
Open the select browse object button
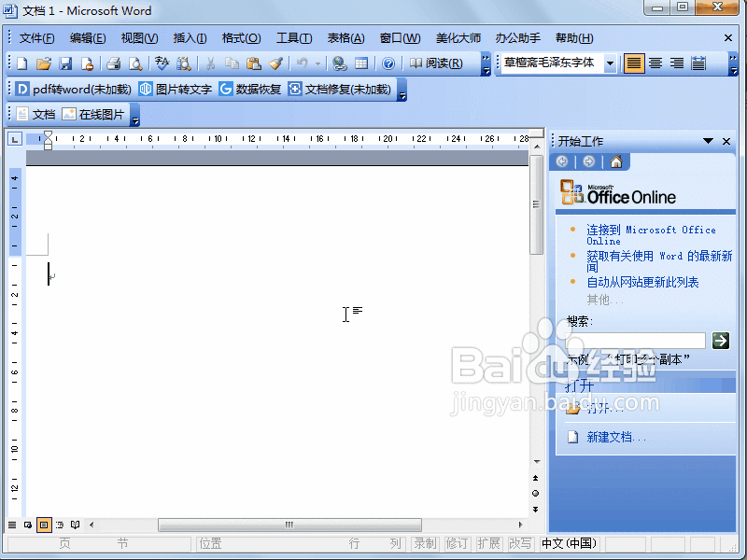[x=535, y=494]
